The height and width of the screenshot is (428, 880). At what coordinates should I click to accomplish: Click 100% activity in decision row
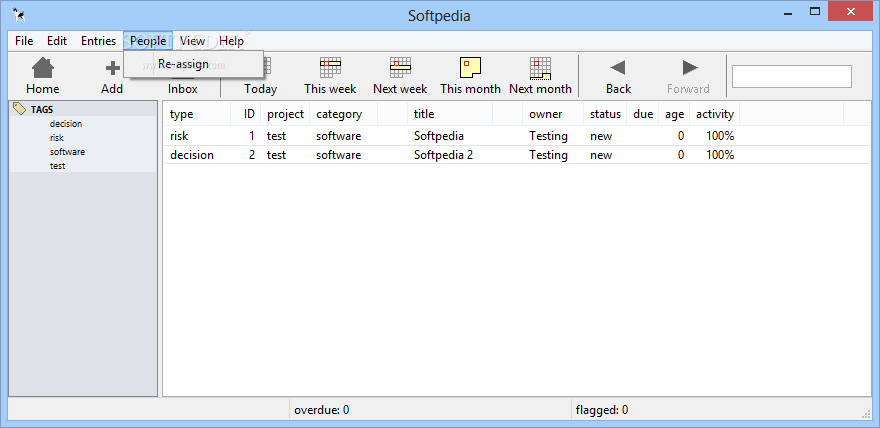click(720, 155)
